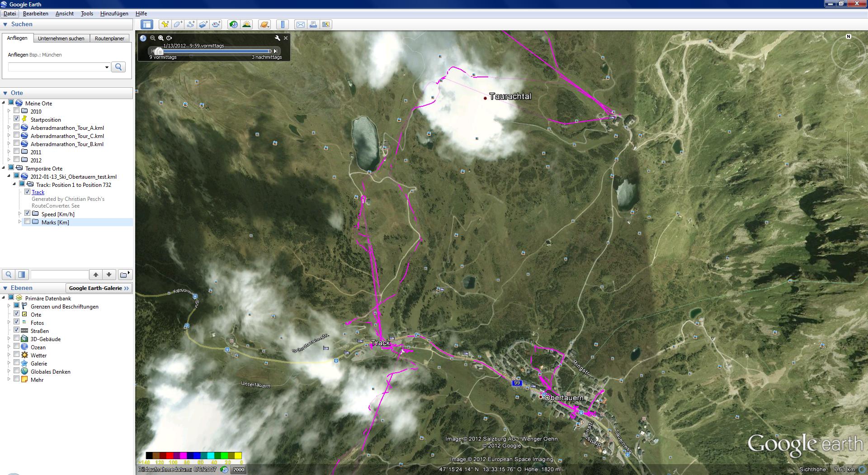Expand the 2011 folder in Orte
The height and width of the screenshot is (475, 868).
tap(9, 152)
